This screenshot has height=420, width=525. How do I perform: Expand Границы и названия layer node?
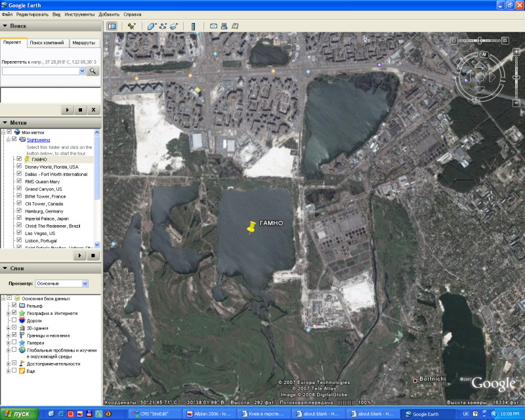9,335
